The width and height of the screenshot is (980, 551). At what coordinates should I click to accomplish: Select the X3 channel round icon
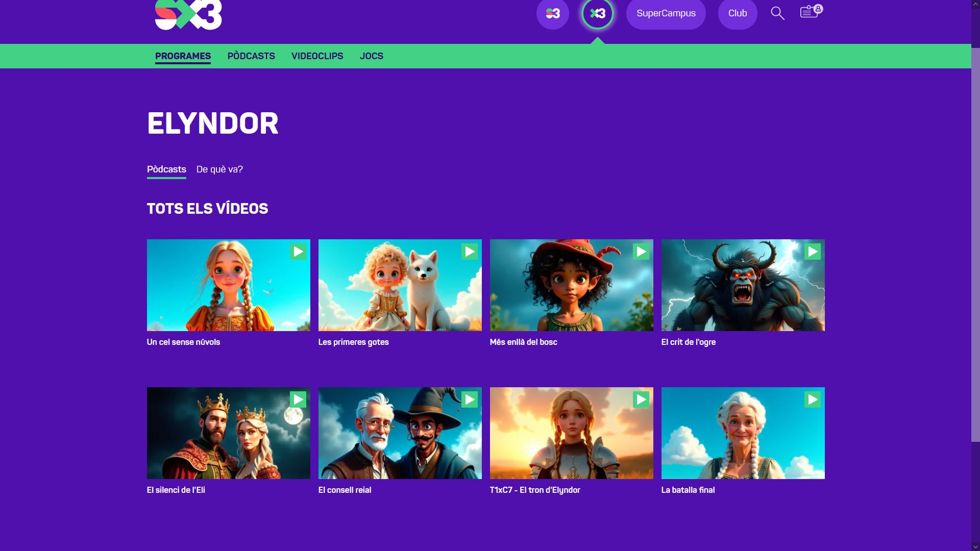pos(597,14)
